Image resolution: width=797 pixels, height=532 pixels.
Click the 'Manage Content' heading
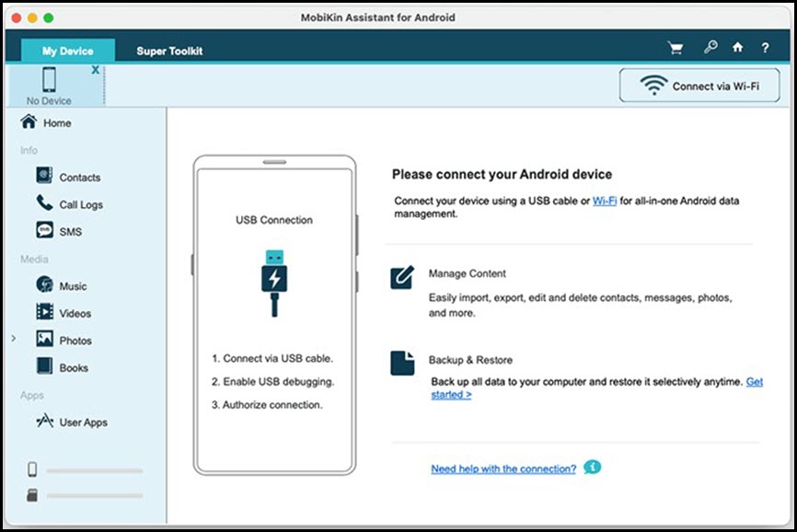tap(468, 273)
